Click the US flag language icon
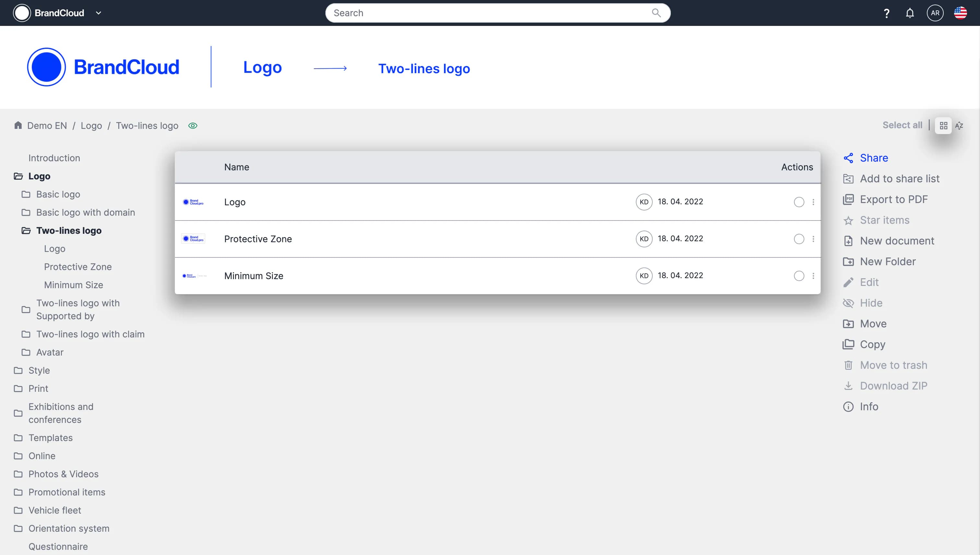The image size is (980, 555). [960, 13]
